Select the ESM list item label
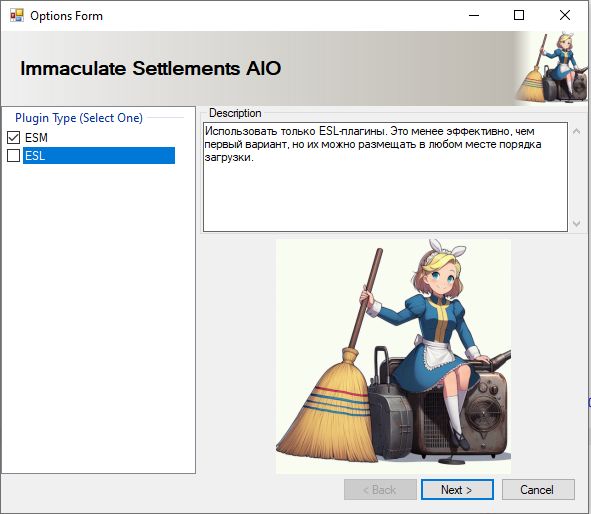 tap(36, 138)
